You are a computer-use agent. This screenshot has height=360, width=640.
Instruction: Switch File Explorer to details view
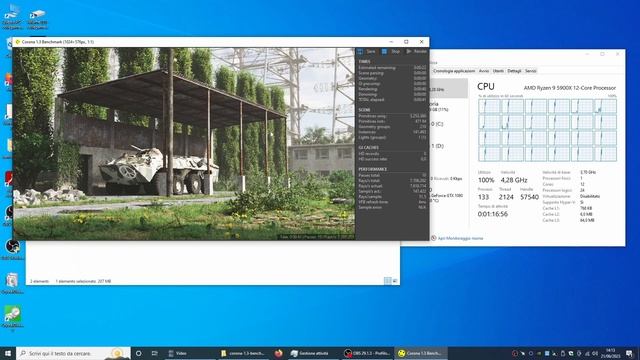(387, 281)
